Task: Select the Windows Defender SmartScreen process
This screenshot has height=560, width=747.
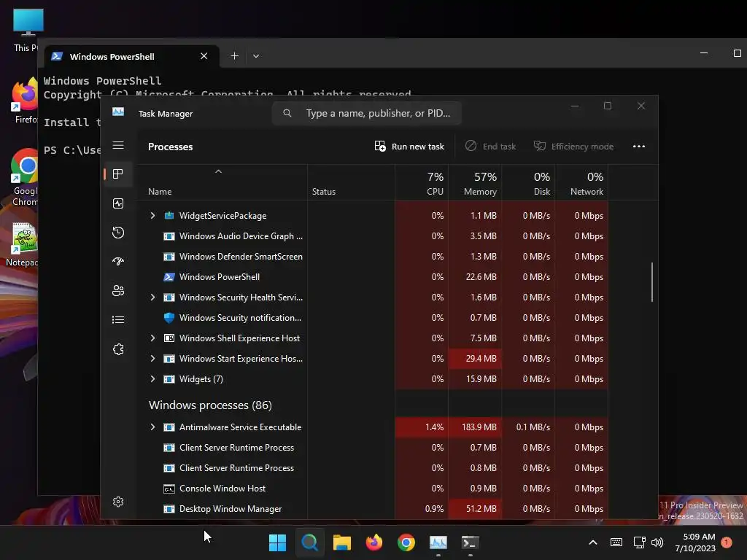Action: (x=373, y=257)
